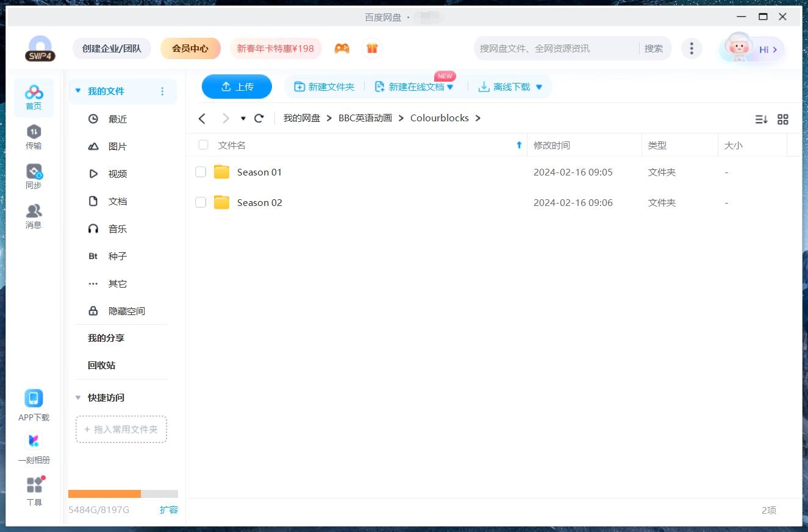Click the storage usage progress bar

point(123,494)
